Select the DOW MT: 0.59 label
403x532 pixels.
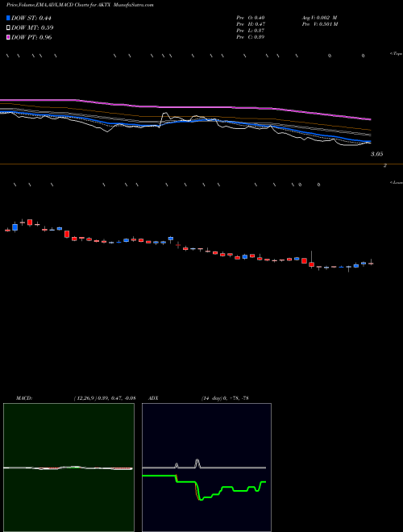click(x=32, y=28)
